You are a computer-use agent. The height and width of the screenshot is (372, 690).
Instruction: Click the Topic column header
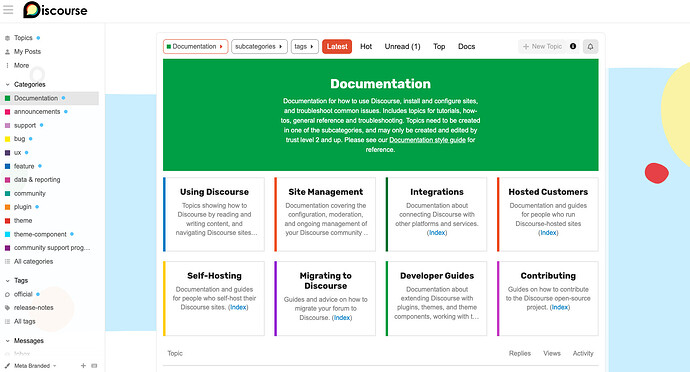click(x=175, y=354)
